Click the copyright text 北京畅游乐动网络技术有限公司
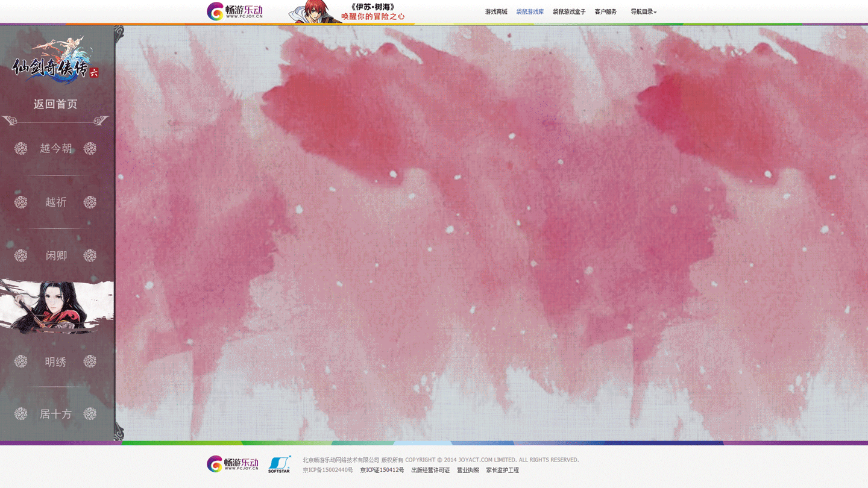 341,460
